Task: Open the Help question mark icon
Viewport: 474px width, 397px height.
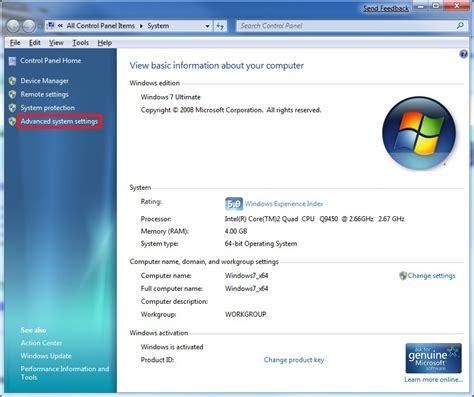Action: tap(463, 54)
